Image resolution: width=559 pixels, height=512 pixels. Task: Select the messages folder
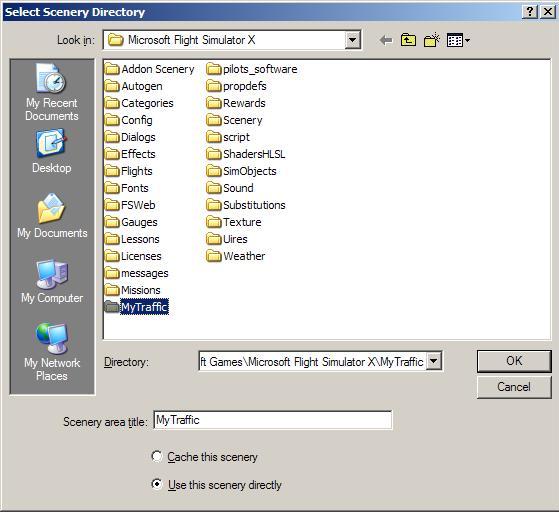[x=137, y=273]
